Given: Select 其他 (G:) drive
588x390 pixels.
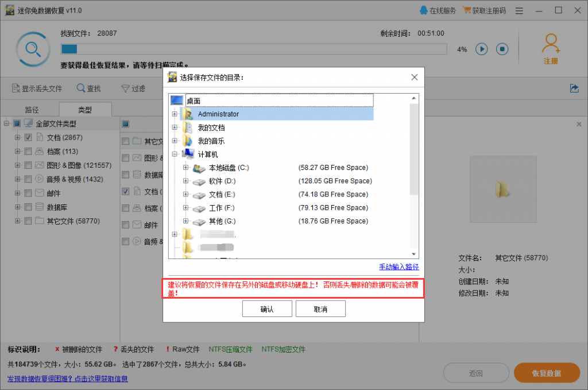Looking at the screenshot, I should 222,221.
